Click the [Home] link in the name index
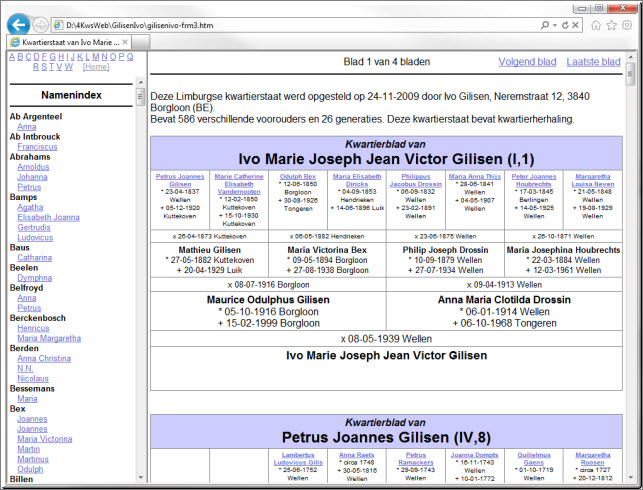The width and height of the screenshot is (643, 490). (x=96, y=67)
